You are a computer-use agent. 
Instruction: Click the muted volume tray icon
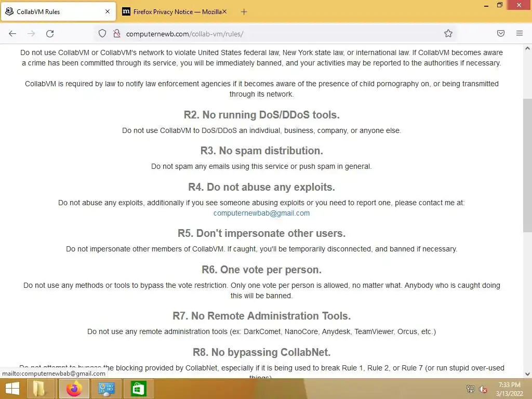(483, 389)
